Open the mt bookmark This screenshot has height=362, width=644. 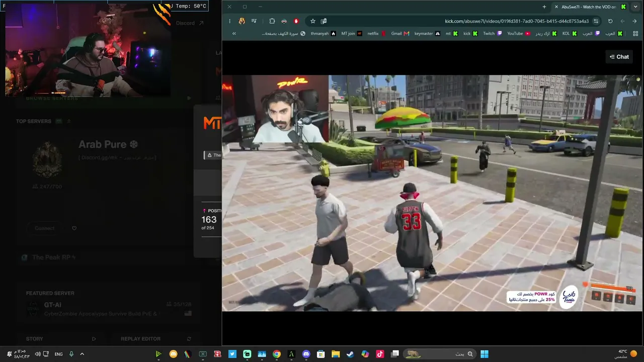[x=451, y=33]
